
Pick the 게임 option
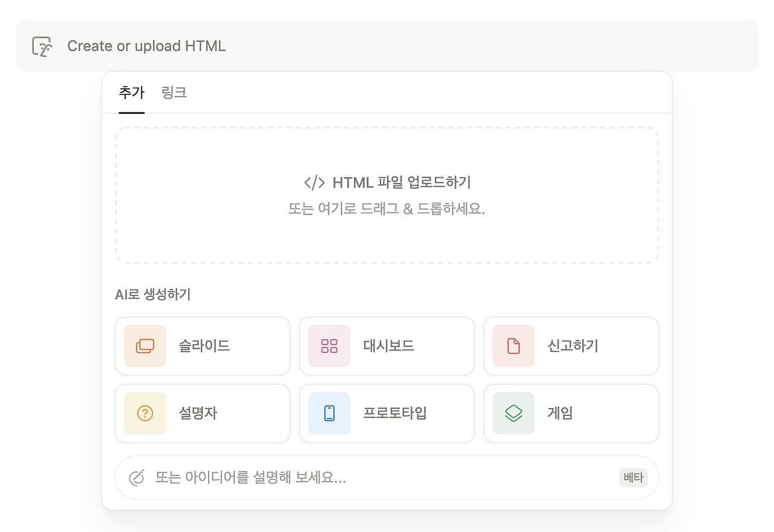(x=571, y=414)
